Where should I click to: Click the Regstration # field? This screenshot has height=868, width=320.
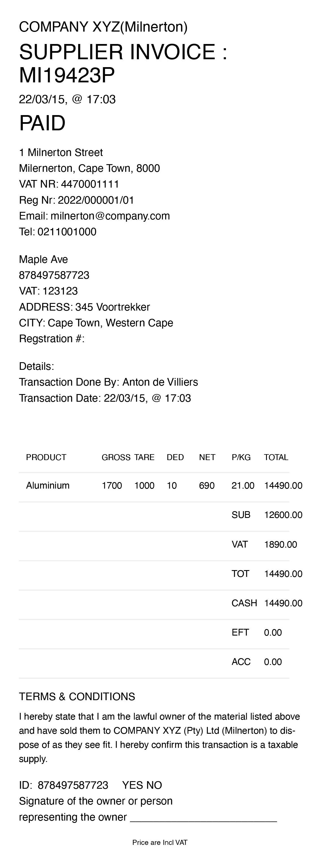[52, 339]
